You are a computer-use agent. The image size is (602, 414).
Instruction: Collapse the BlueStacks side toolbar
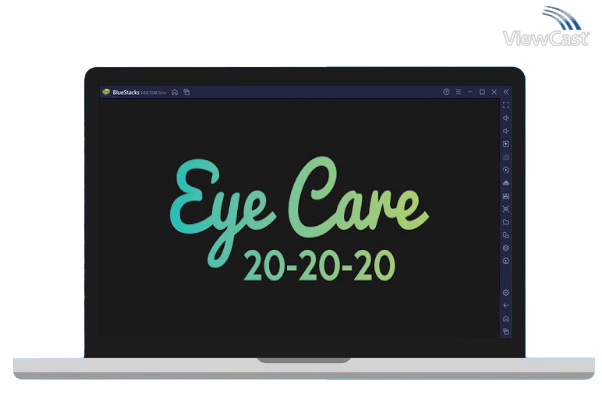(506, 92)
